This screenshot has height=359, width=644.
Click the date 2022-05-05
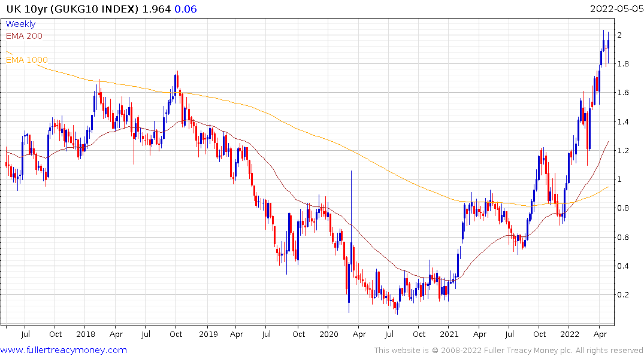click(616, 9)
